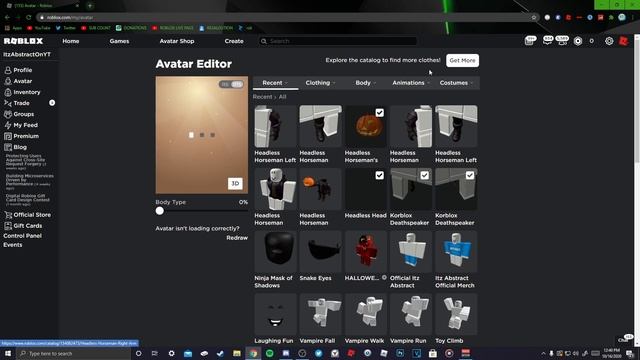Uncheck the Headless Head item checkbox

380,176
